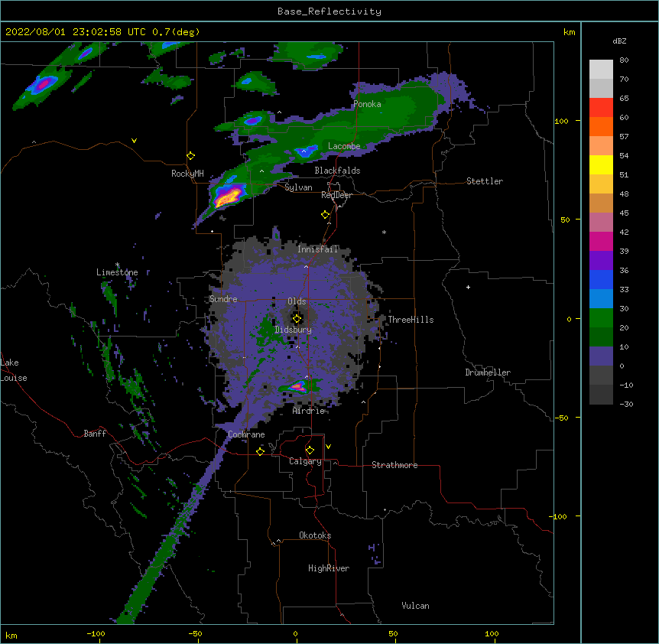Click the Sundre city label
Viewport: 659px width, 644px height.
(223, 299)
